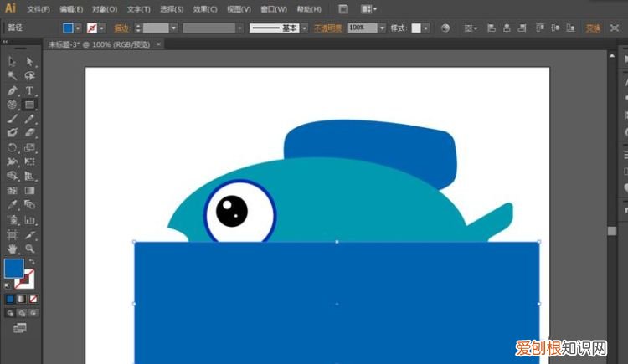Click the 变换 transform link
628x364 pixels.
click(x=593, y=28)
